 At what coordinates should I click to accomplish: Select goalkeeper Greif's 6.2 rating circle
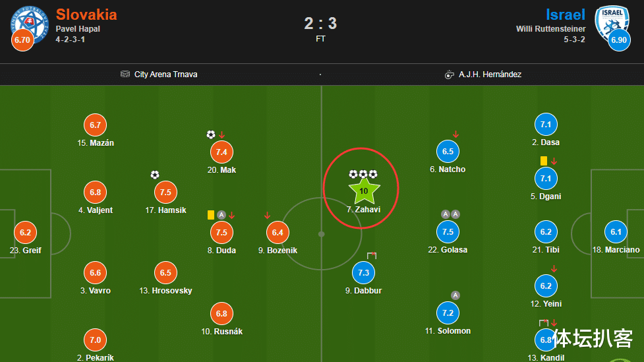click(x=26, y=233)
